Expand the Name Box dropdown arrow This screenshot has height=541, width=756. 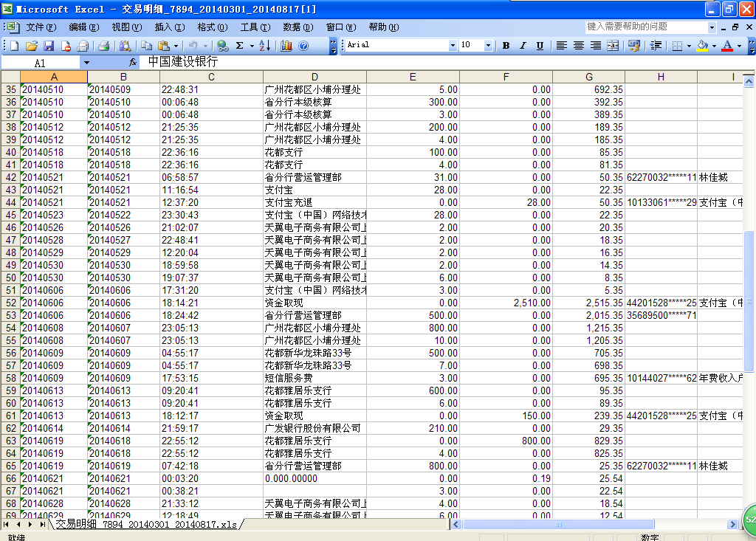tap(86, 63)
